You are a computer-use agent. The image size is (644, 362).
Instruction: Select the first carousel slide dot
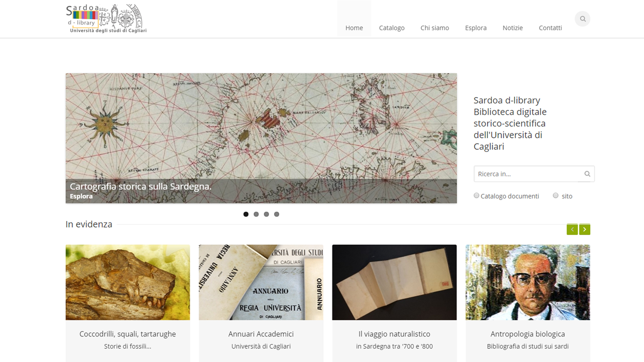click(246, 214)
